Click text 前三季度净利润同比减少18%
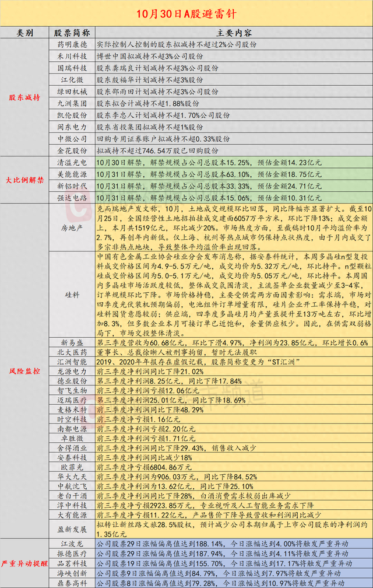The height and width of the screenshot is (588, 373). (144, 458)
